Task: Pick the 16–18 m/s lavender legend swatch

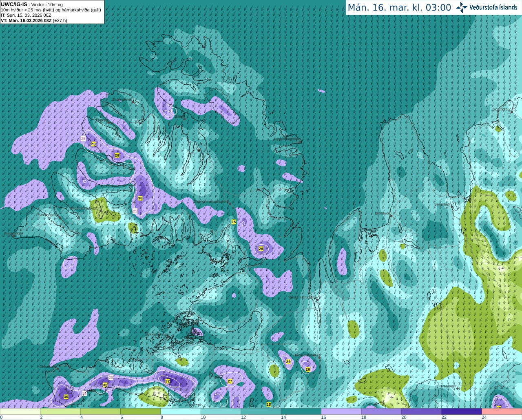Action: point(342,411)
